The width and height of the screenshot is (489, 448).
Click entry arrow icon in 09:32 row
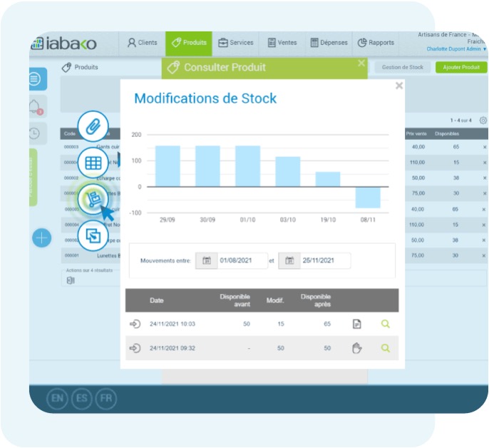(x=135, y=348)
